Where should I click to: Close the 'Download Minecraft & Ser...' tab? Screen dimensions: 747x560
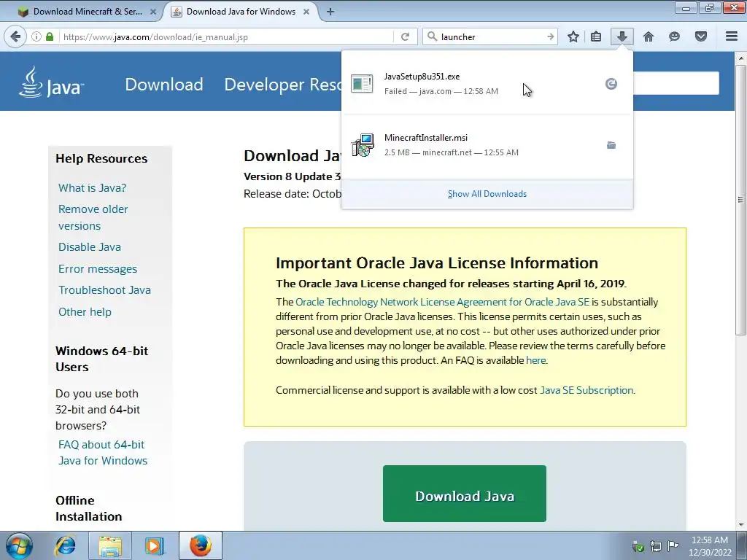coord(153,12)
